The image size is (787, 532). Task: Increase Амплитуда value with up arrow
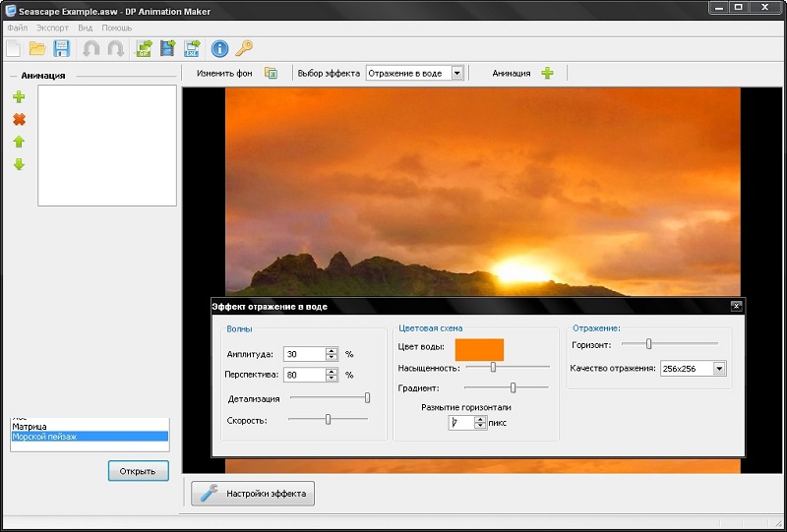(332, 351)
